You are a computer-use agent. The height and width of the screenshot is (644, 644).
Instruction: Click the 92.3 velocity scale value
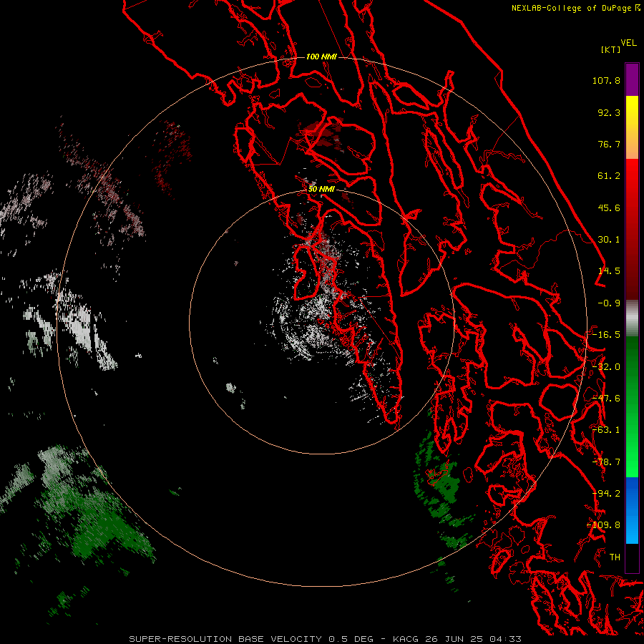[609, 112]
